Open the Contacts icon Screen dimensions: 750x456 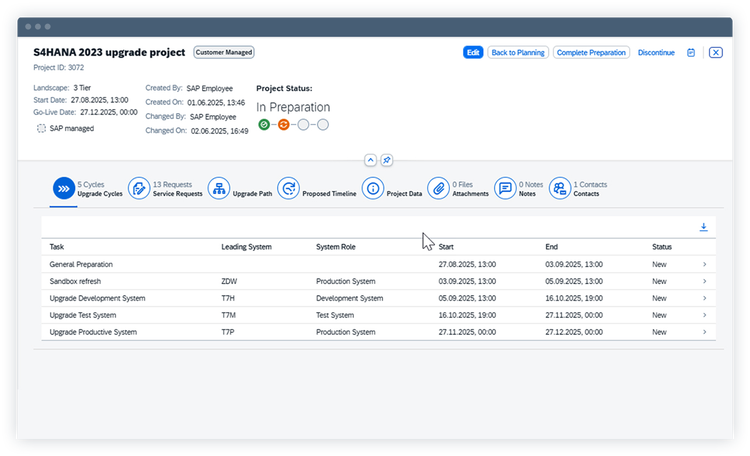pos(560,189)
